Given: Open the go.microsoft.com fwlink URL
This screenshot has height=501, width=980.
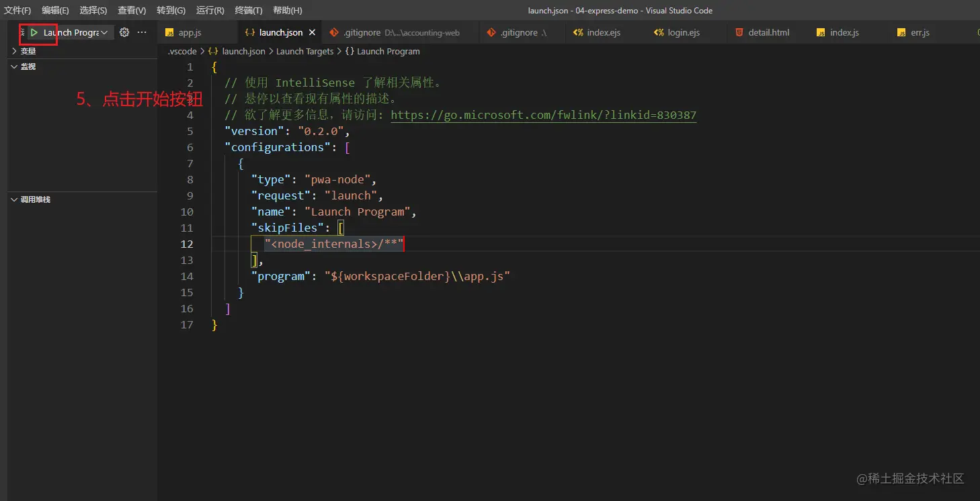Looking at the screenshot, I should [x=543, y=115].
